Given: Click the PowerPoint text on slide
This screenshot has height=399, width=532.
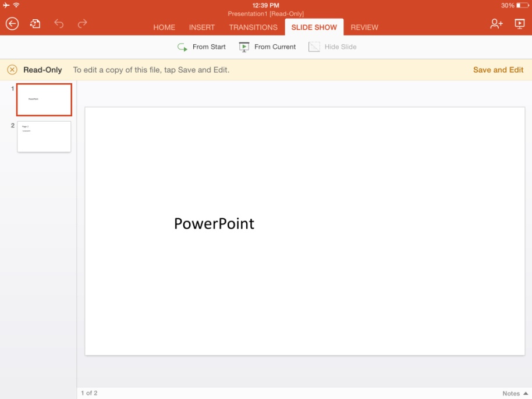Looking at the screenshot, I should pyautogui.click(x=214, y=224).
